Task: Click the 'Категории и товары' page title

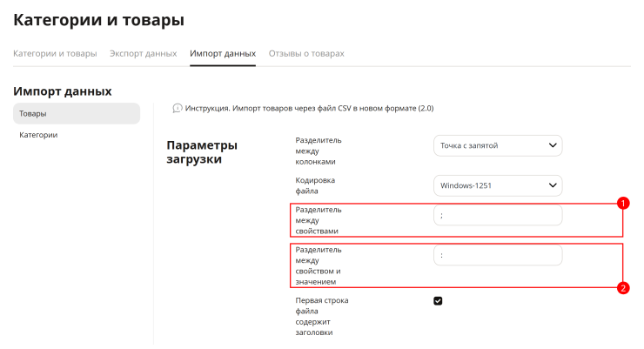Action: (98, 20)
